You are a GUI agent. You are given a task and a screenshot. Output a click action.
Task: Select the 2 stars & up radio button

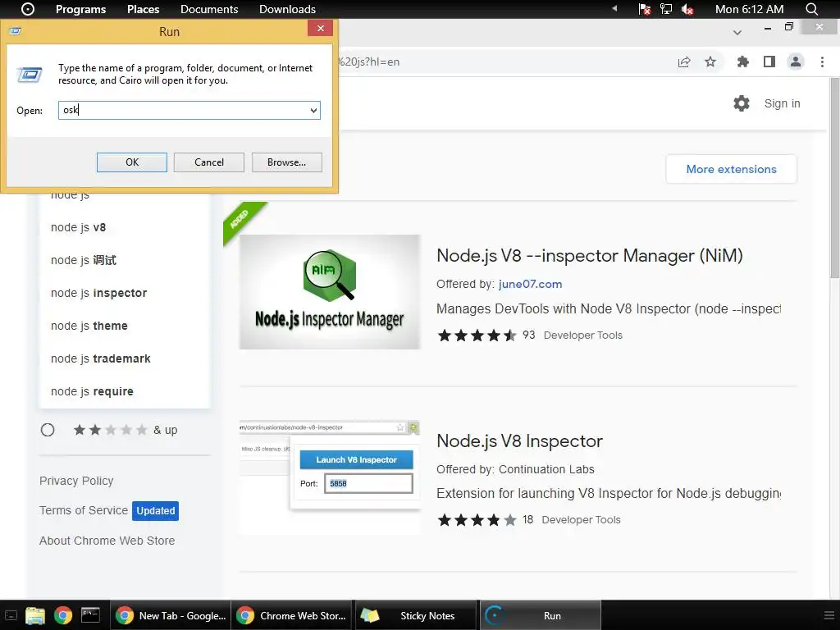click(47, 430)
